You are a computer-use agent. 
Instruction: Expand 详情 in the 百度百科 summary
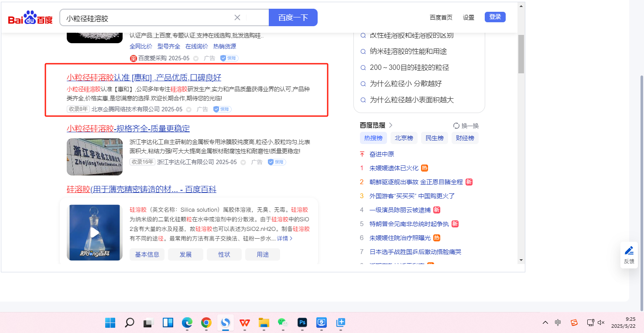pyautogui.click(x=285, y=238)
